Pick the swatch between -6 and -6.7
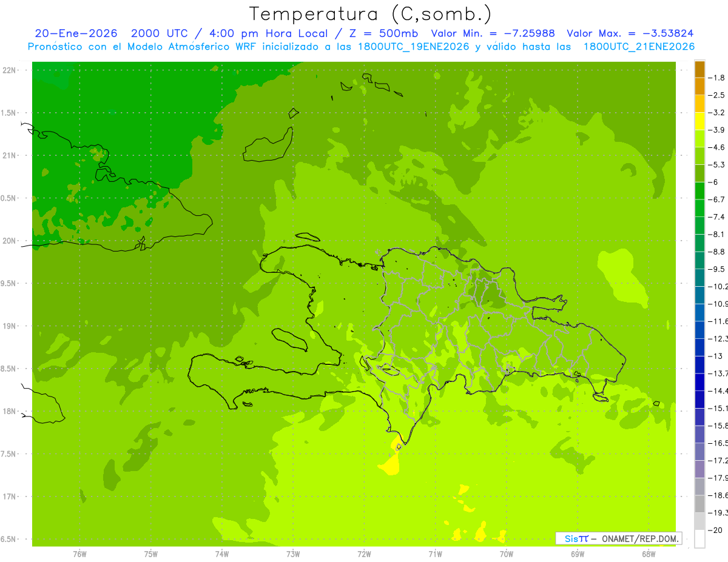The height and width of the screenshot is (562, 728). pos(699,191)
